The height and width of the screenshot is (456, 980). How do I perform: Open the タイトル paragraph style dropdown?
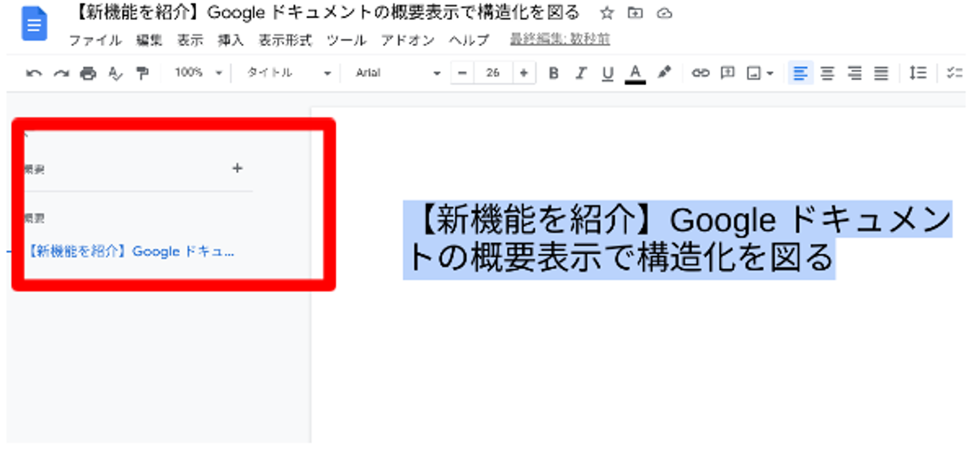pos(289,73)
